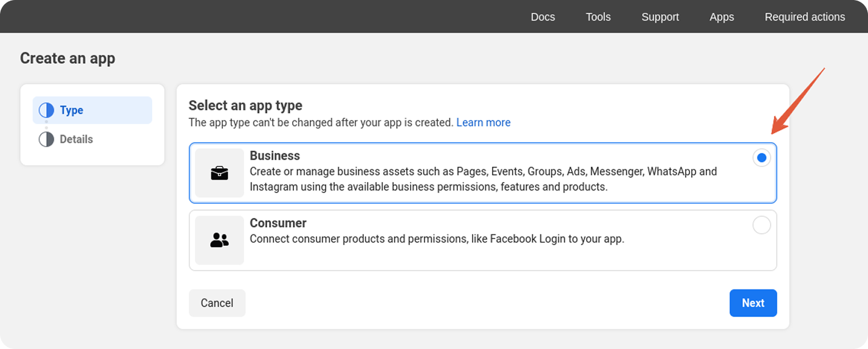Click the half-circle icon beside Details
868x349 pixels.
click(x=46, y=140)
